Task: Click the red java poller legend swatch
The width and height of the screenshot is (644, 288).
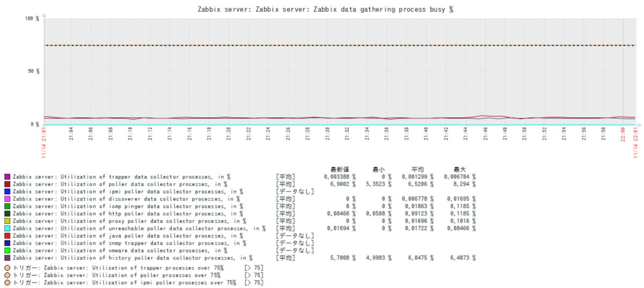Action: [8, 235]
